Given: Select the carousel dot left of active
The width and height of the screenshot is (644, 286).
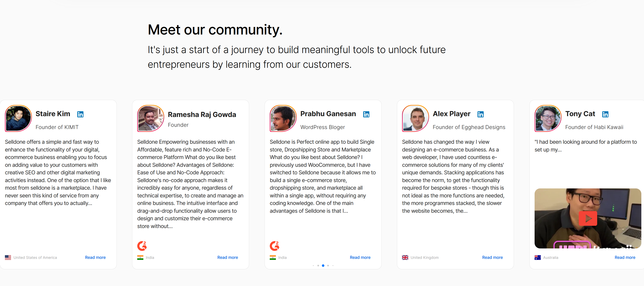Looking at the screenshot, I should click(x=318, y=266).
